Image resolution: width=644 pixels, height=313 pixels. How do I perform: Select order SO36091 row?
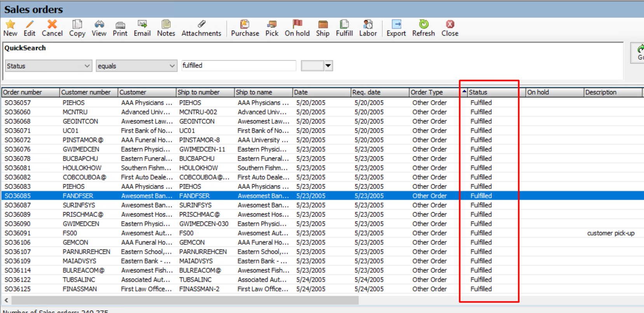click(x=322, y=233)
